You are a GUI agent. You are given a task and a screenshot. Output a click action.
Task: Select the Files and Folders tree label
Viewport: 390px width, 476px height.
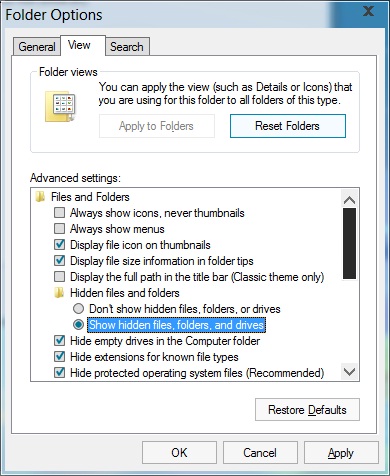coord(90,197)
